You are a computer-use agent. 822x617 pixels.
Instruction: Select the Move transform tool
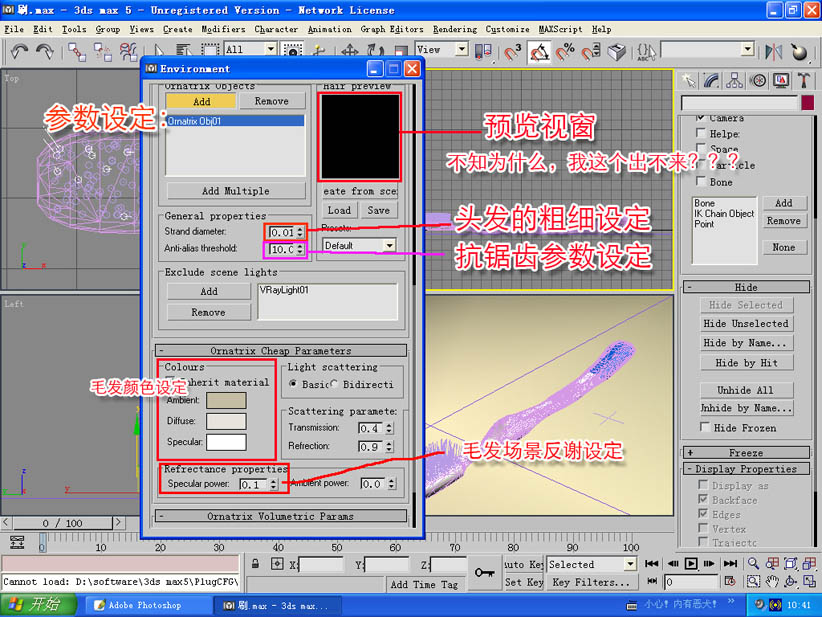(350, 51)
